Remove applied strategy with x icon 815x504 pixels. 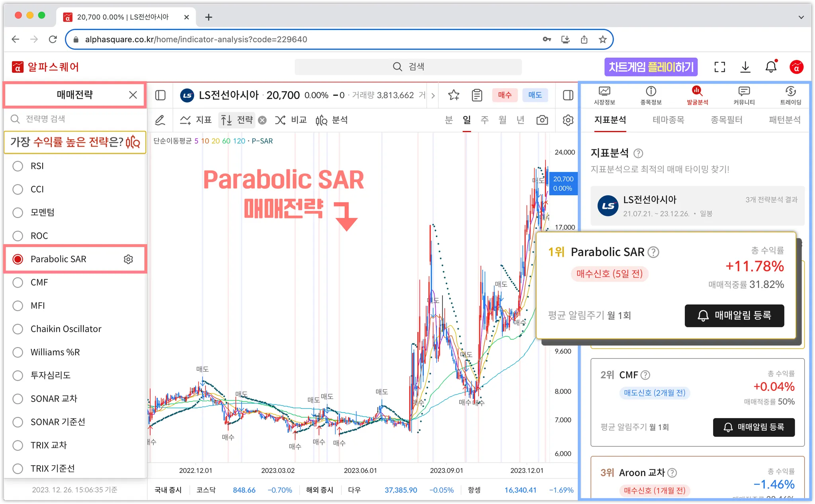point(262,120)
